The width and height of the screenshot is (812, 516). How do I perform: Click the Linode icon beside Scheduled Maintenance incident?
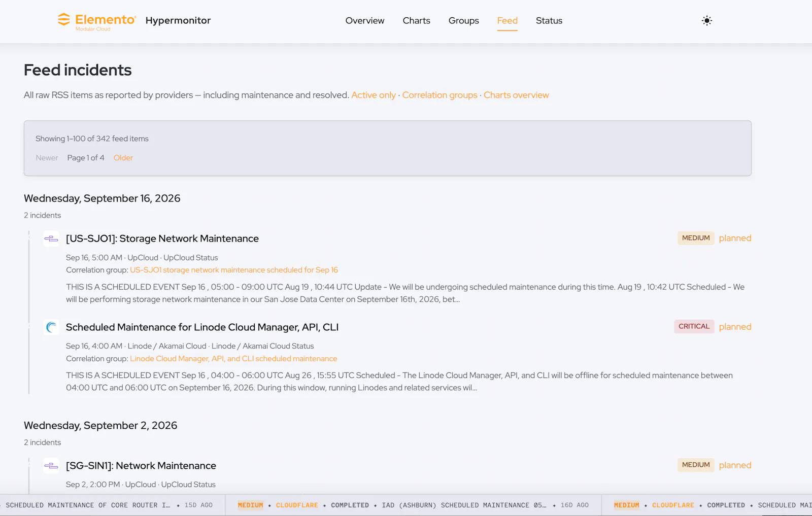point(51,327)
